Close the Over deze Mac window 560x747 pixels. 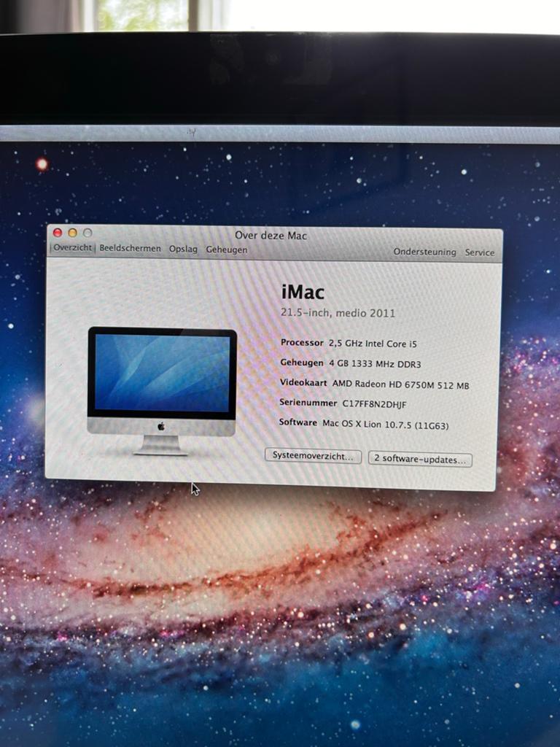point(58,233)
